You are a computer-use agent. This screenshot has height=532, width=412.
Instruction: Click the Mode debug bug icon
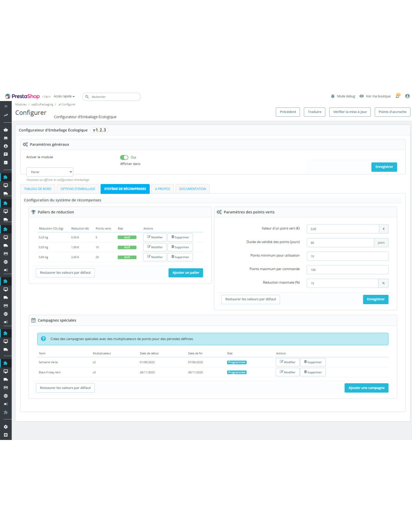[x=333, y=97]
